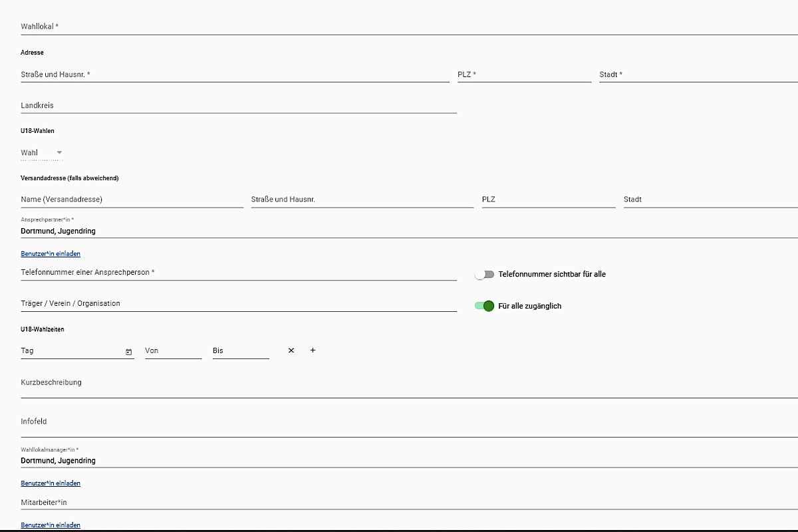The image size is (798, 532).
Task: Focus the Landkreis input field
Action: click(238, 106)
